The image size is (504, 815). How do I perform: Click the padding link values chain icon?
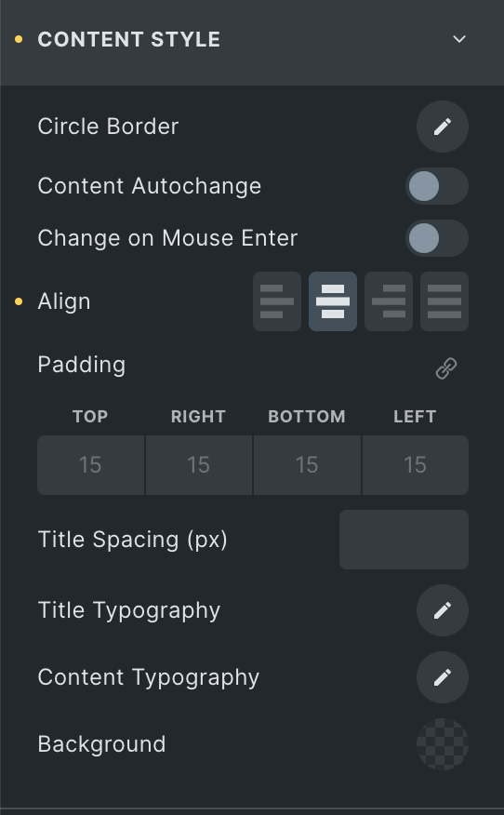tap(445, 368)
